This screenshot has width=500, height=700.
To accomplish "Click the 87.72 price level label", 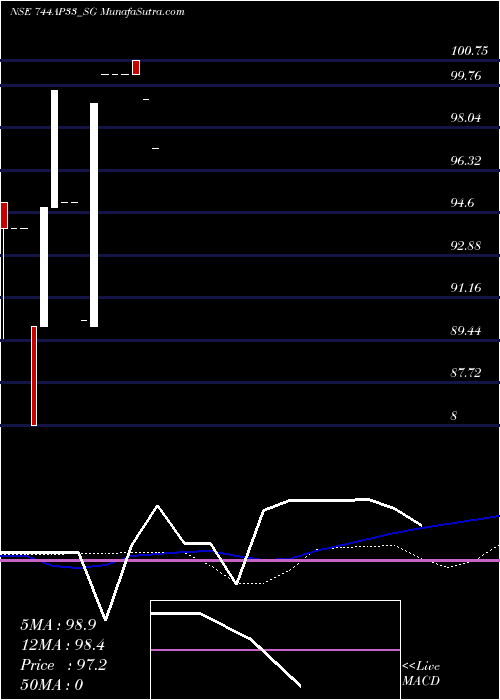I will 466,373.
